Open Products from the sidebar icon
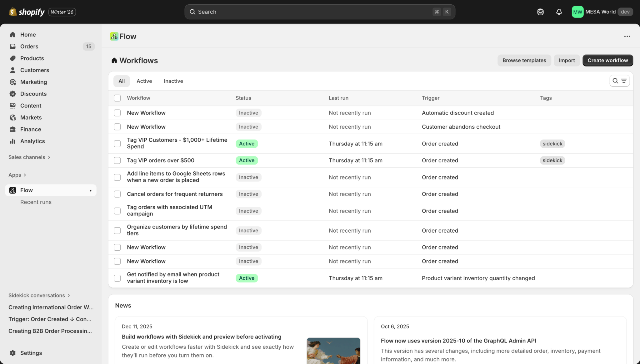 click(x=12, y=58)
